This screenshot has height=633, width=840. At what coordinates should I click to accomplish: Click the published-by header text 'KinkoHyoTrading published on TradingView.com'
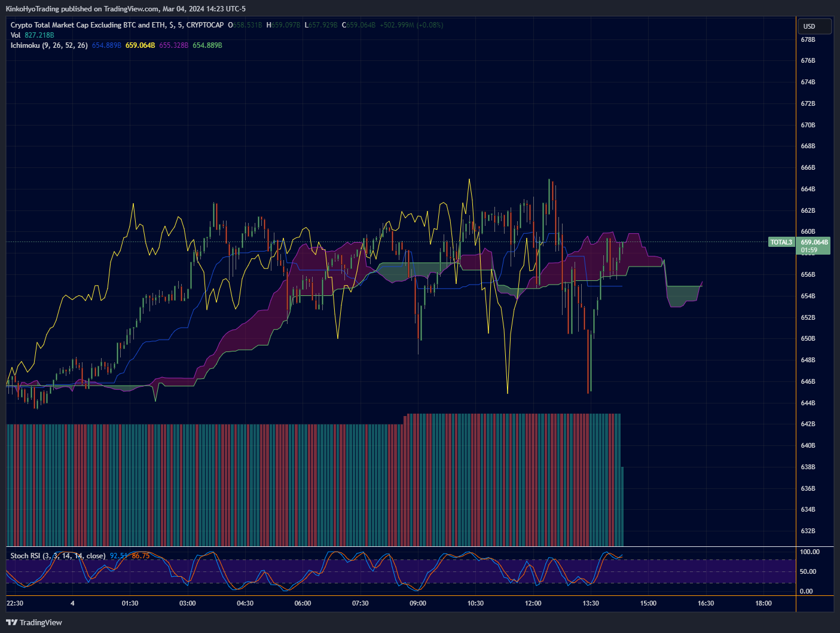point(82,9)
